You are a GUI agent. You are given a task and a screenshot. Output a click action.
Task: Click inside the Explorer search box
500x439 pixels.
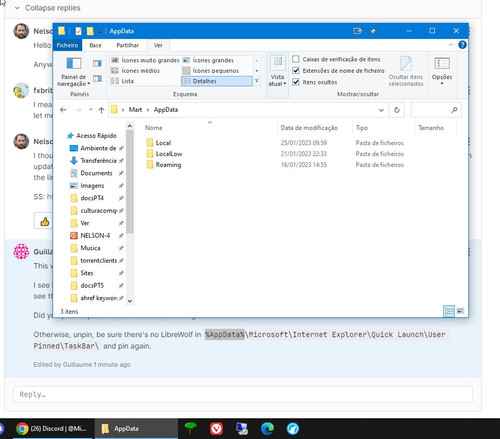[x=436, y=110]
